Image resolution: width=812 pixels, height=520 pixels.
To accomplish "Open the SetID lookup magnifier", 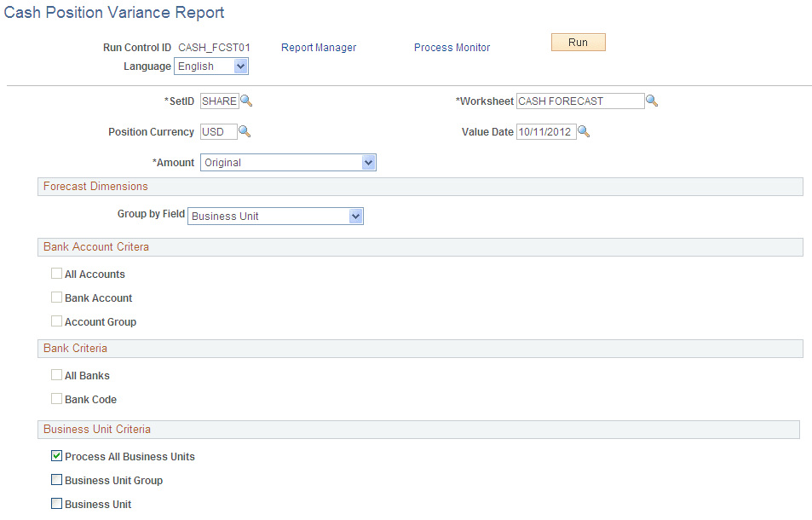I will tap(246, 101).
